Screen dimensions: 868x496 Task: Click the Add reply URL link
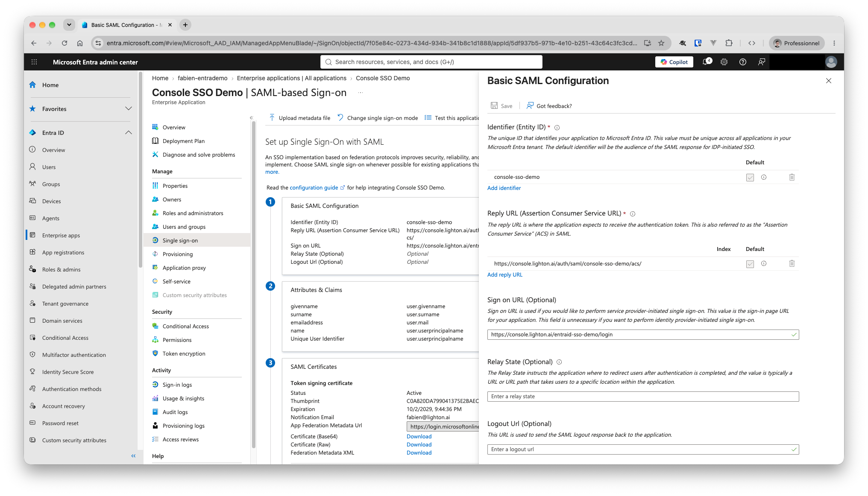504,275
